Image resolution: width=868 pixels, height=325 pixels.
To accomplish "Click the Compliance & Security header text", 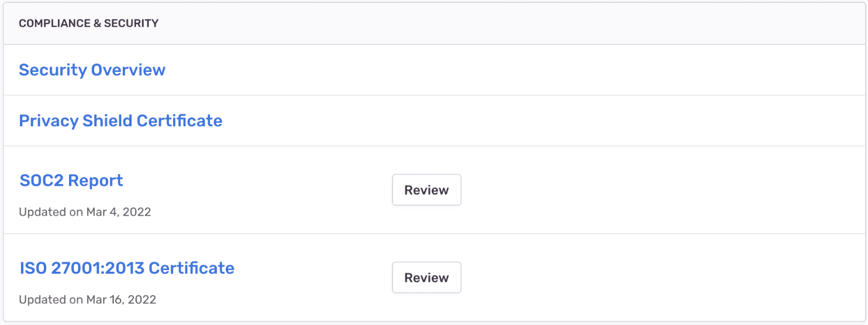I will 88,23.
